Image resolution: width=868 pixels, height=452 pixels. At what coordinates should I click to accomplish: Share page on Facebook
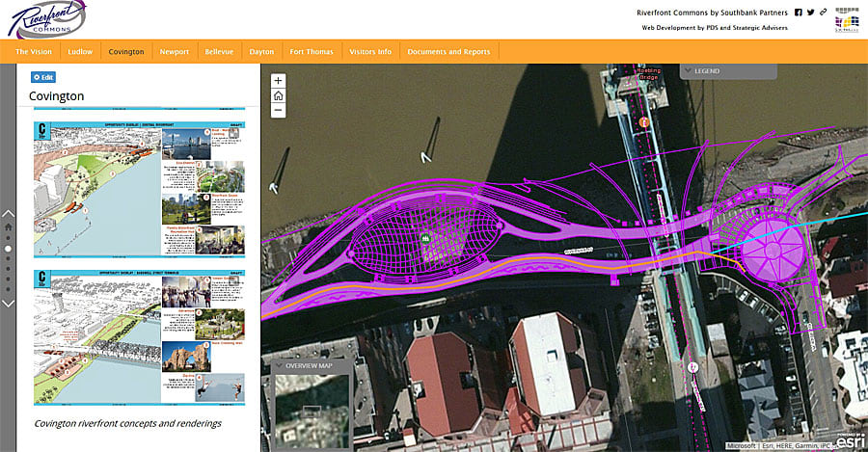point(799,13)
